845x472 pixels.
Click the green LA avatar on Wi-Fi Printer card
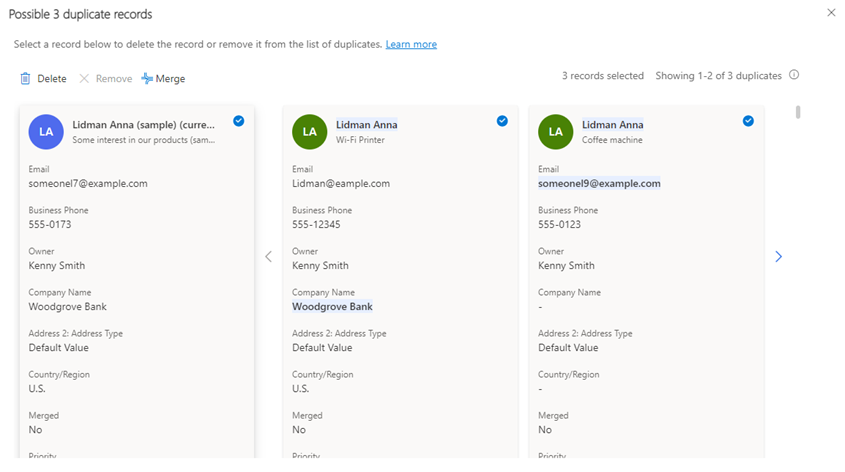309,131
